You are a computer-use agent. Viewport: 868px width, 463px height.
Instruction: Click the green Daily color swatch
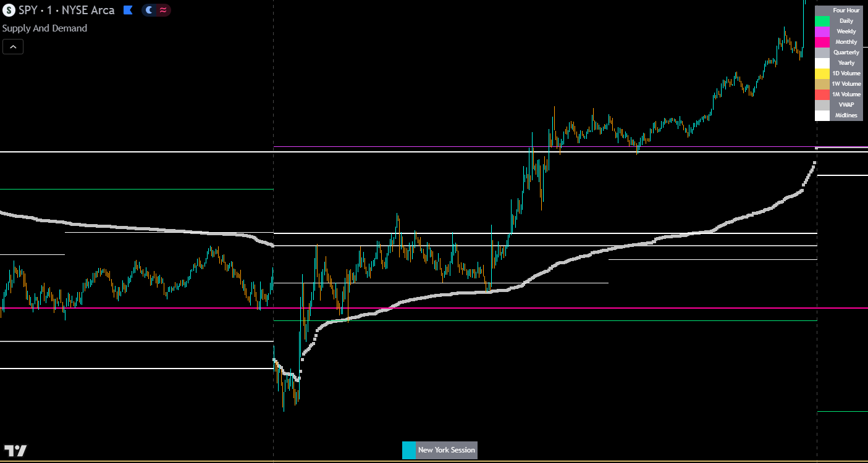[x=822, y=21]
